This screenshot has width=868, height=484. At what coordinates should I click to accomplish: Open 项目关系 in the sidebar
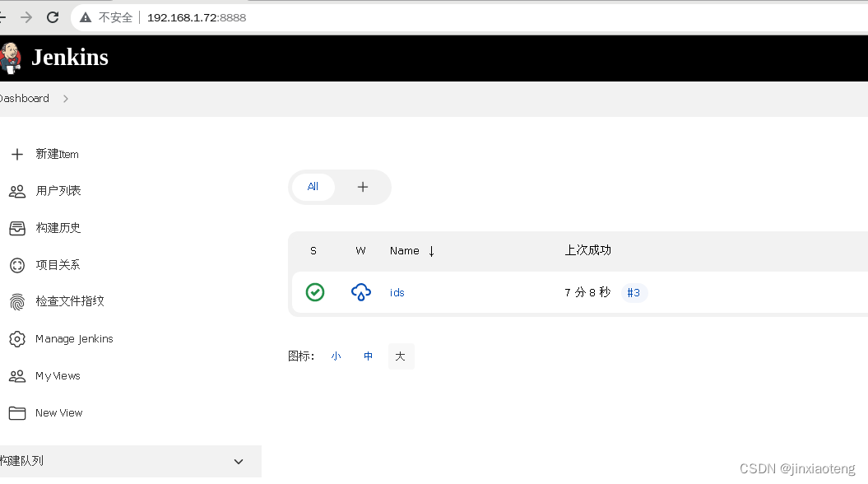tap(58, 265)
